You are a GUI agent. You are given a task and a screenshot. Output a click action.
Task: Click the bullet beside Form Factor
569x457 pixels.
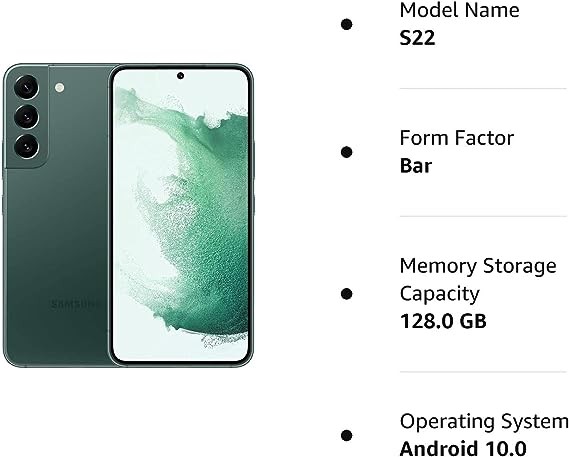(347, 152)
